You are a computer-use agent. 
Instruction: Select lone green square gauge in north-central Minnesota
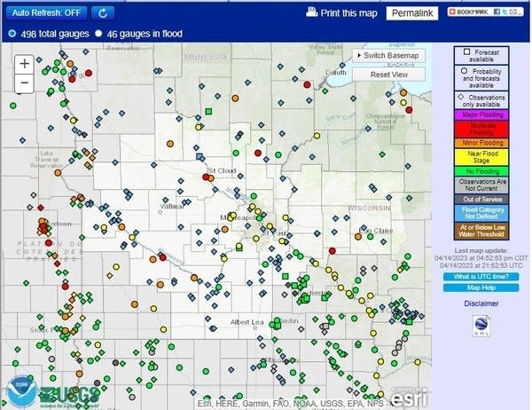click(208, 112)
